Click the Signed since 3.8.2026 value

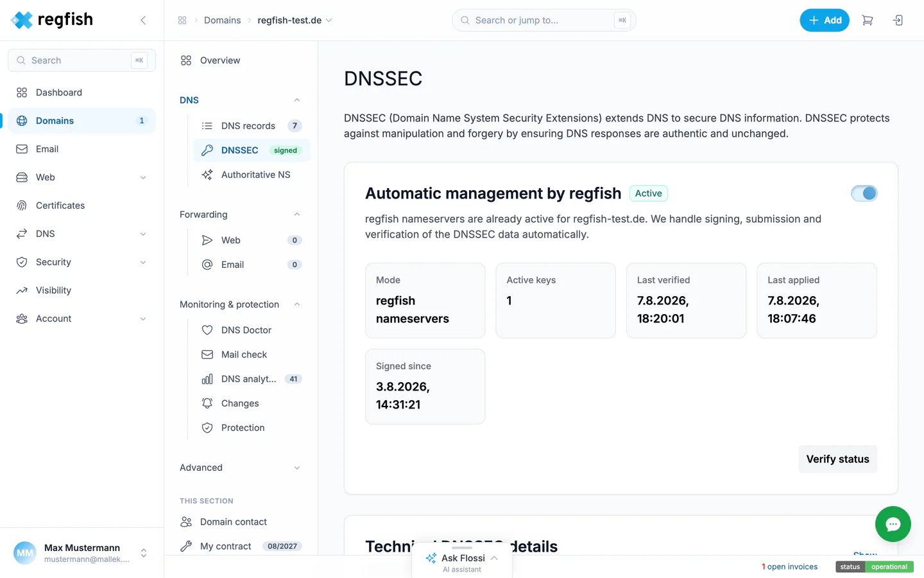[403, 396]
